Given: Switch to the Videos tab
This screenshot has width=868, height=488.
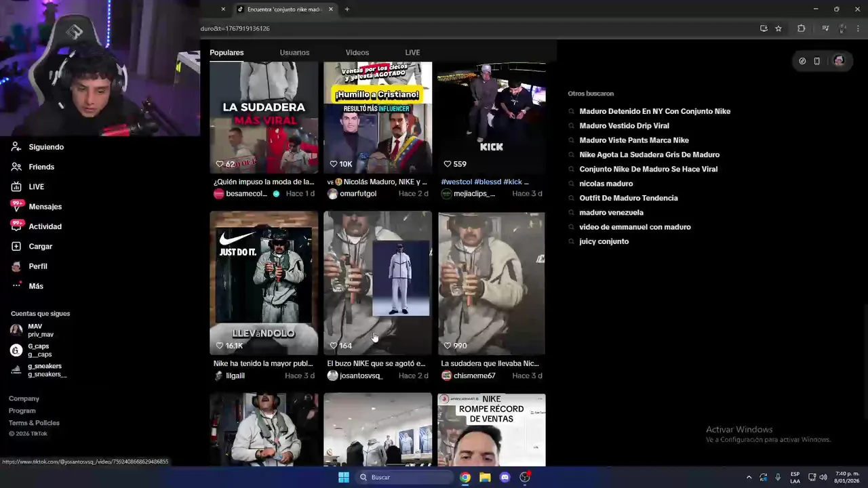Looking at the screenshot, I should tap(357, 52).
